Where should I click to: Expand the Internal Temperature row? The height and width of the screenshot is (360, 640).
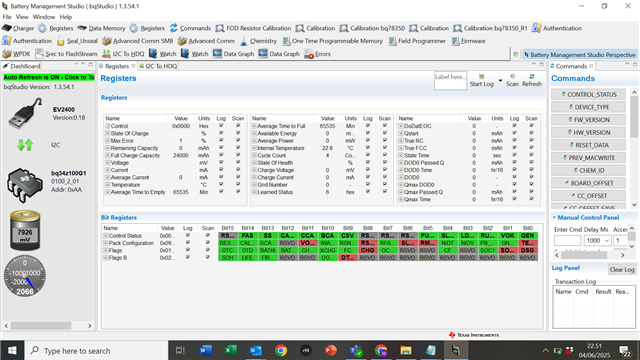coord(254,148)
